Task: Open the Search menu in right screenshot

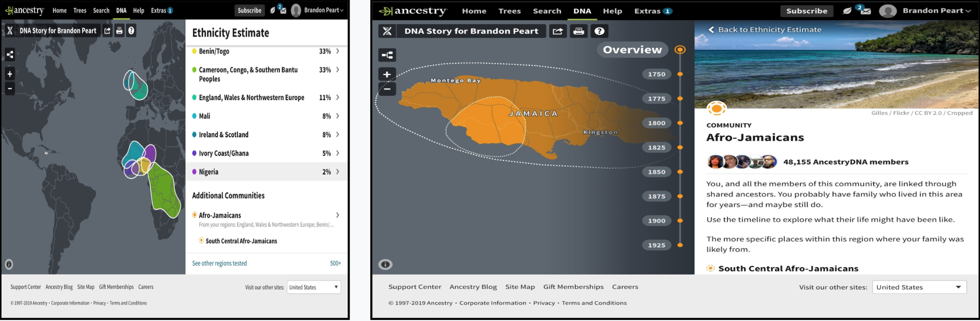Action: pyautogui.click(x=547, y=11)
